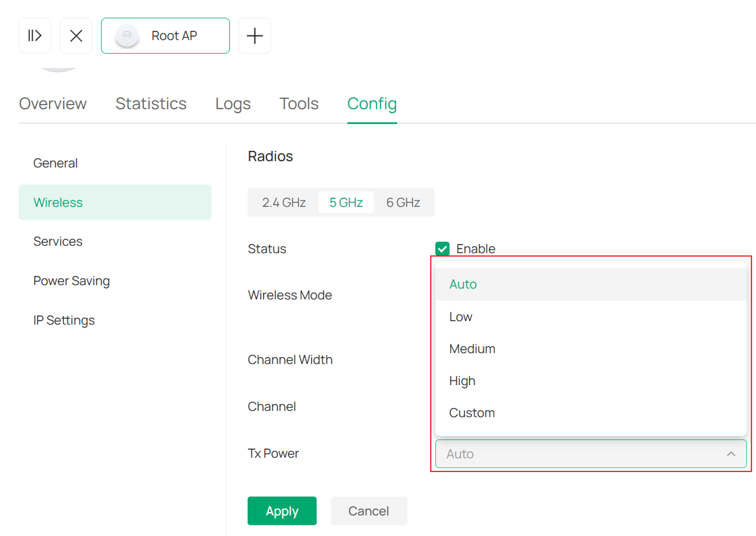Select the Root AP device tab
Image resolution: width=756 pixels, height=536 pixels.
(x=165, y=36)
